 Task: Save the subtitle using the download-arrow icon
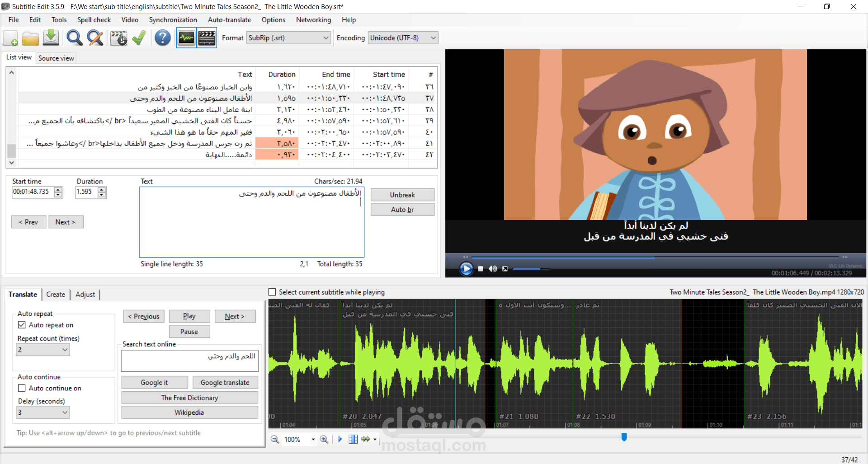pos(51,38)
